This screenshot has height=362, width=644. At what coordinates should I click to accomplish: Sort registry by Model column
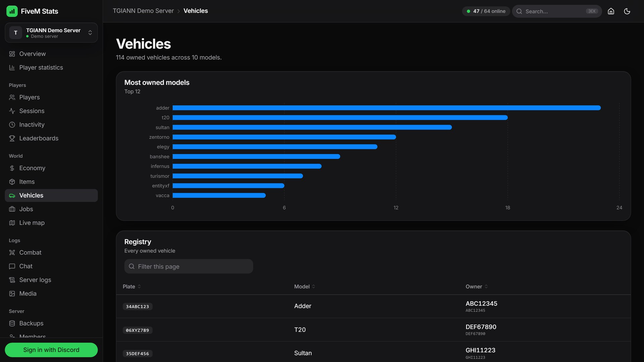tap(305, 287)
